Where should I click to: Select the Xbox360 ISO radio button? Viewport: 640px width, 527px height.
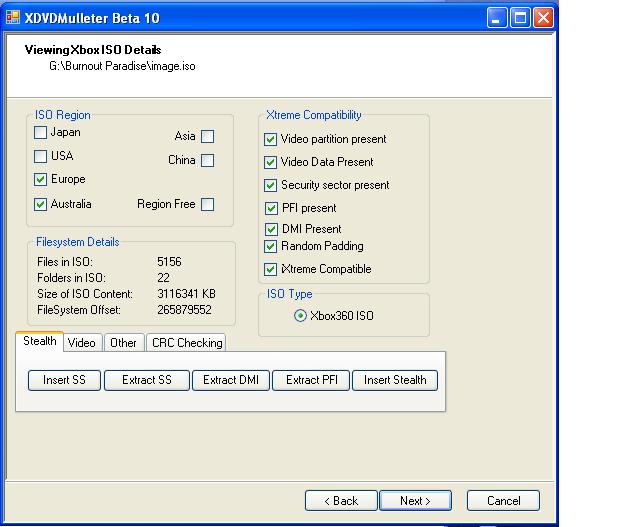tap(300, 316)
